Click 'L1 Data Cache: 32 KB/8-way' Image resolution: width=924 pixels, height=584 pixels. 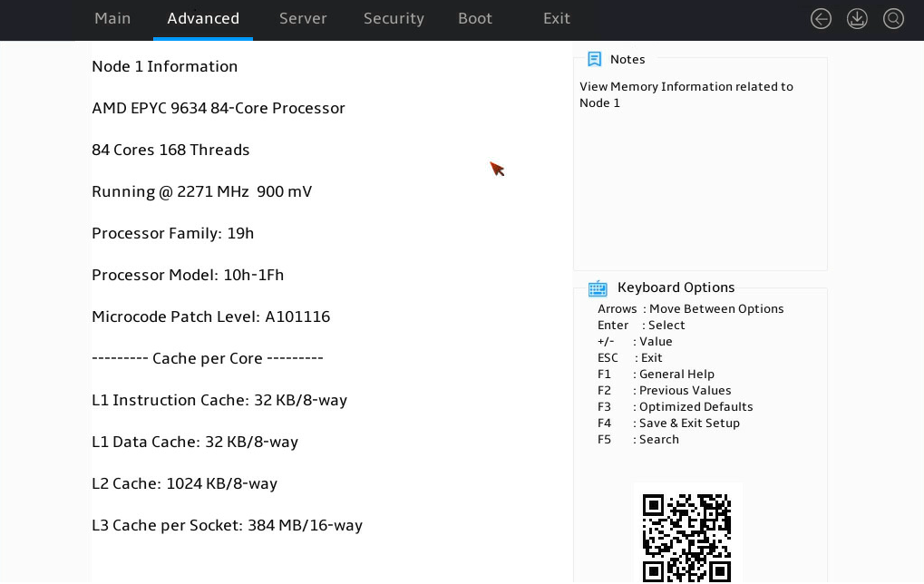click(195, 443)
